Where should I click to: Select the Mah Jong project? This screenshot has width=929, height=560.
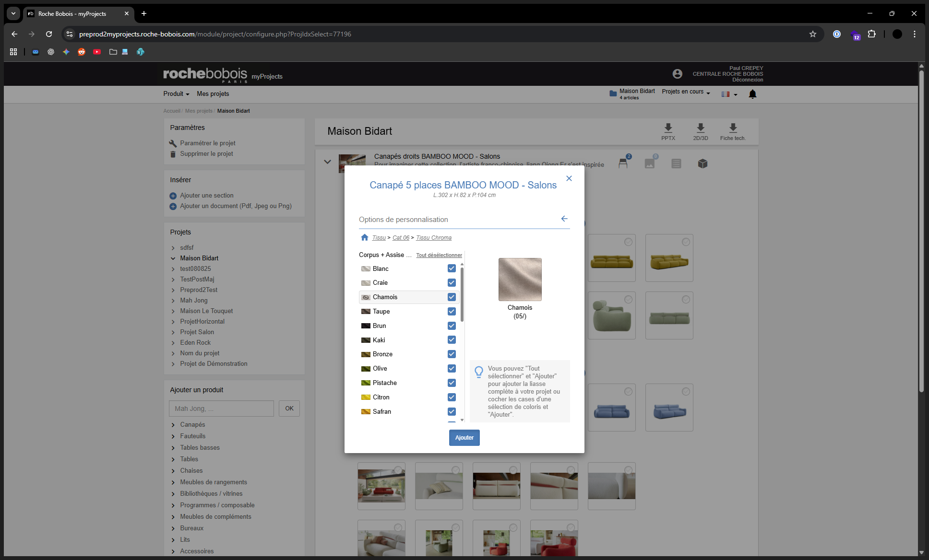(x=194, y=301)
